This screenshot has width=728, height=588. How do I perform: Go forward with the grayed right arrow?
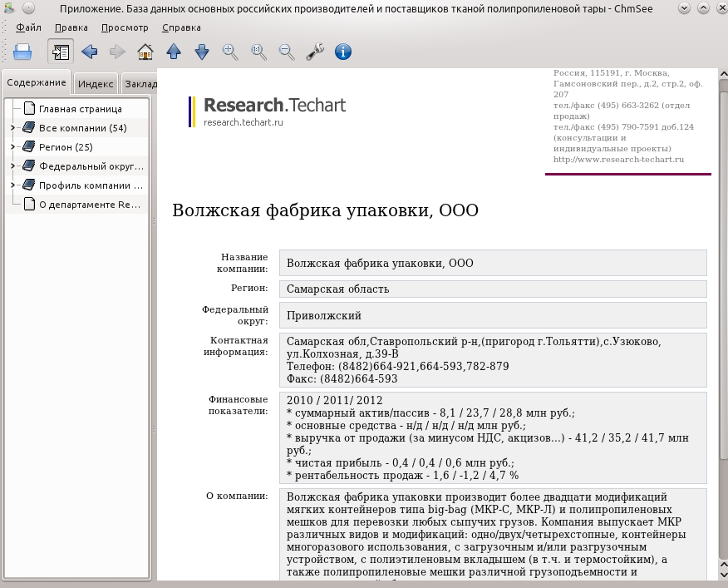click(x=117, y=52)
